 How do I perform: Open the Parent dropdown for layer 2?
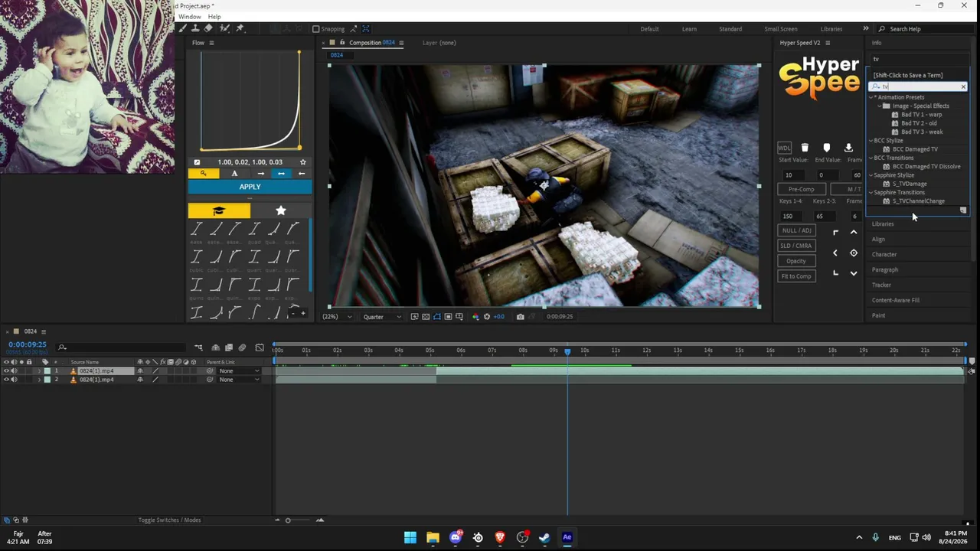tap(240, 380)
